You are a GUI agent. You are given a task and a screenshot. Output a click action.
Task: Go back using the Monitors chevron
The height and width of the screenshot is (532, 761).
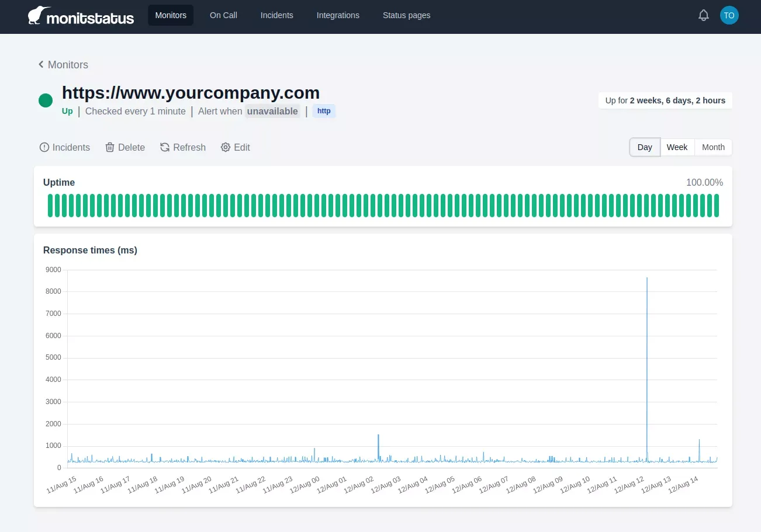point(41,64)
